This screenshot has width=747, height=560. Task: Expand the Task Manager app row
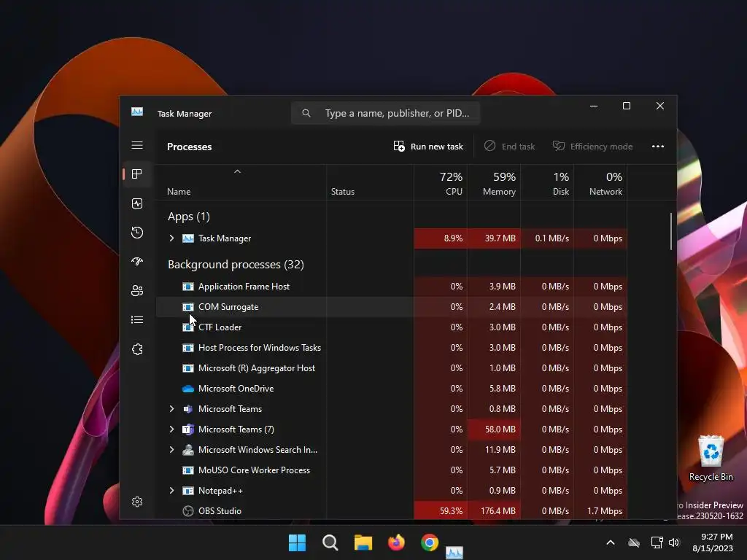171,238
